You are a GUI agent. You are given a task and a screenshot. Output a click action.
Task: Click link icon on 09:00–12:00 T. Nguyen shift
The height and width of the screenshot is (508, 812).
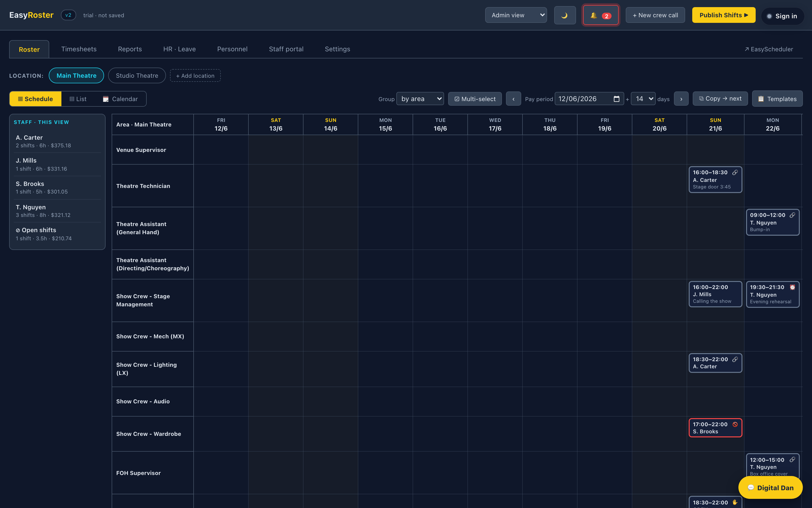click(x=792, y=215)
